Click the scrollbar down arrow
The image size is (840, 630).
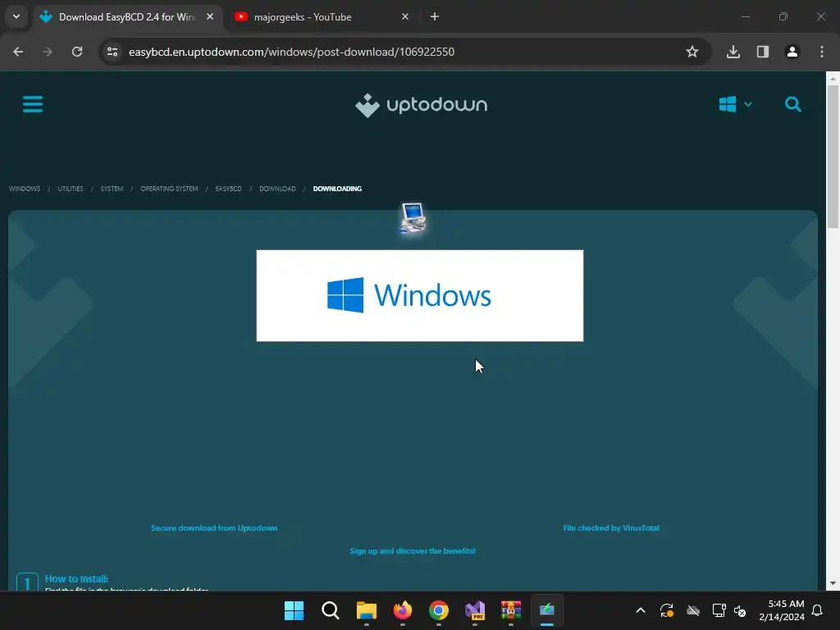pos(833,583)
